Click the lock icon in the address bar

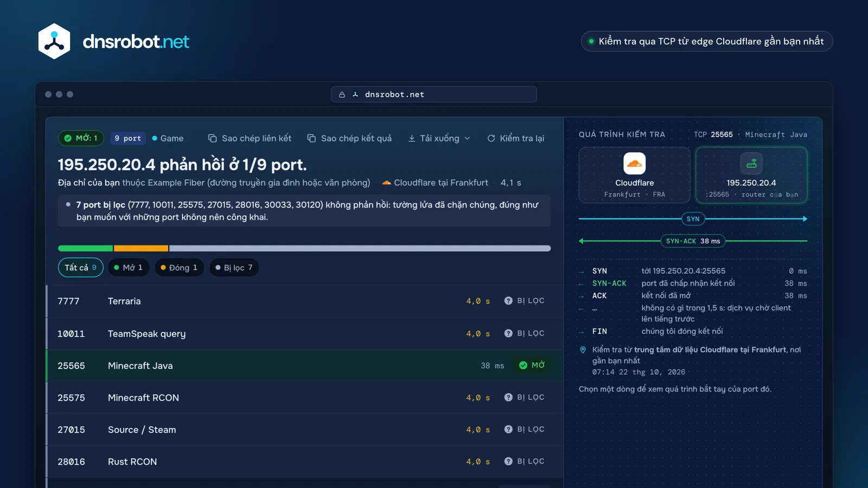(x=342, y=94)
